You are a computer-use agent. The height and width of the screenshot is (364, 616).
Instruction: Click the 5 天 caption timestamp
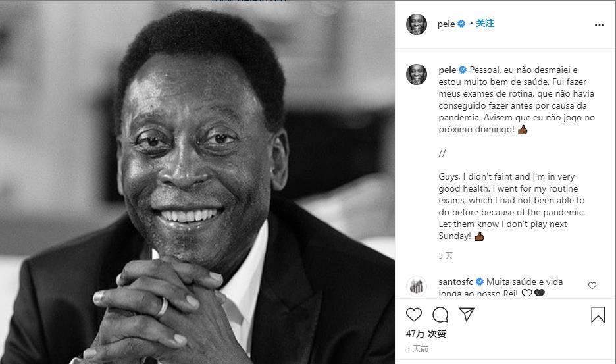[x=446, y=255]
